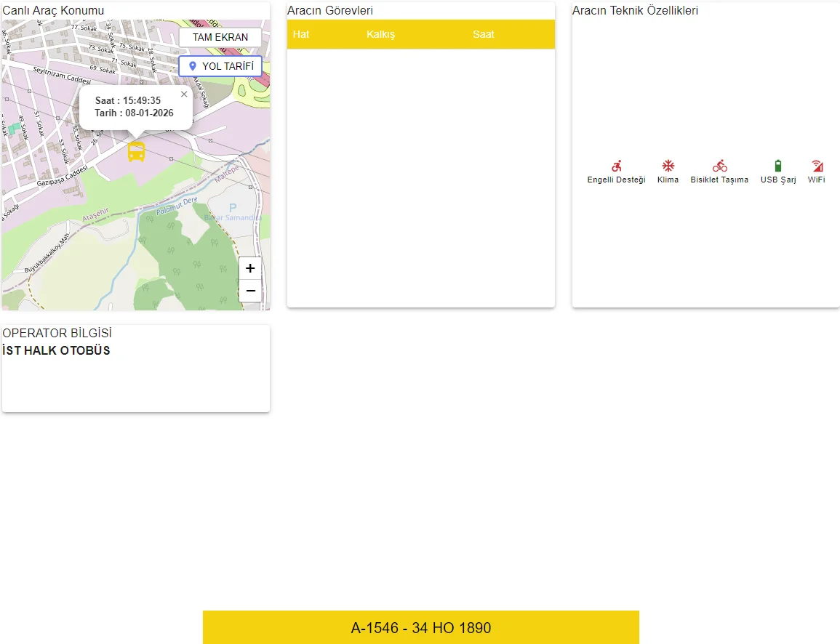Click the Saat column header in table
The image size is (840, 644).
pos(483,34)
